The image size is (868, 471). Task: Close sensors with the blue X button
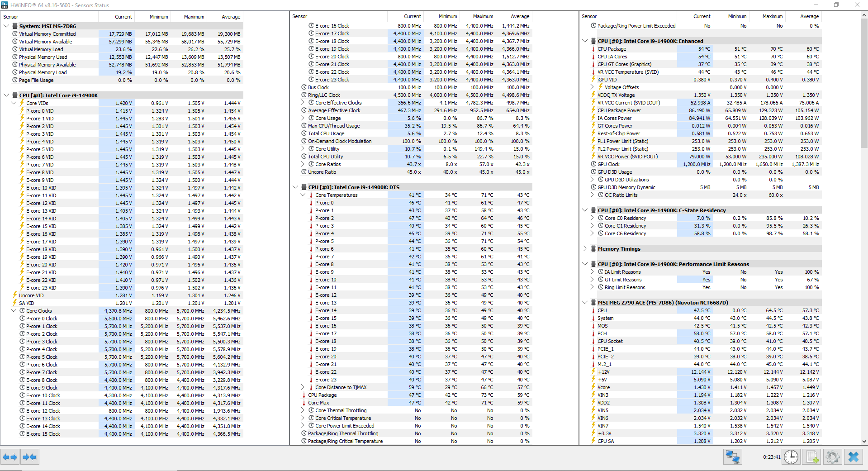click(x=853, y=457)
